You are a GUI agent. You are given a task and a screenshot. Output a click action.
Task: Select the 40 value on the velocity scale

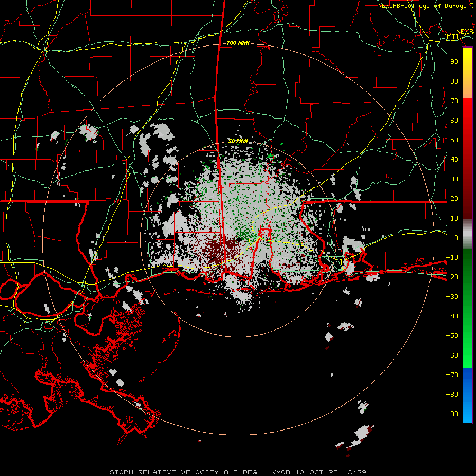point(454,159)
